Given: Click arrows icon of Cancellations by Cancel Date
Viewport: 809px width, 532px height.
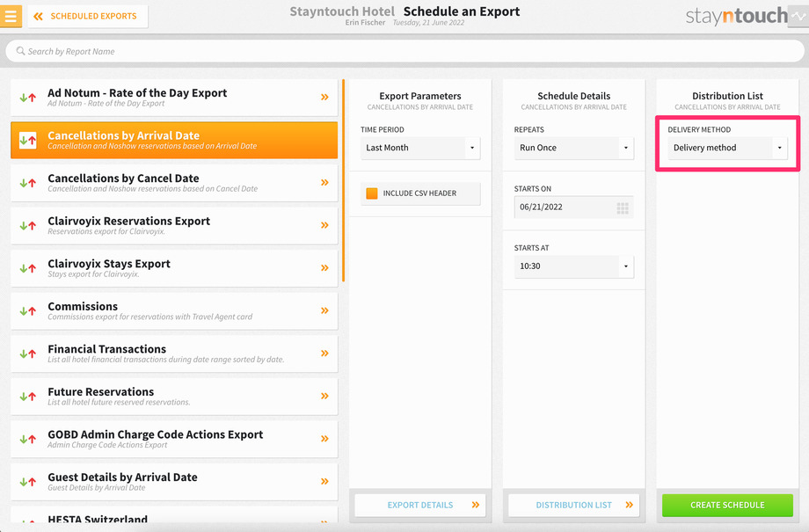Looking at the screenshot, I should coord(28,183).
